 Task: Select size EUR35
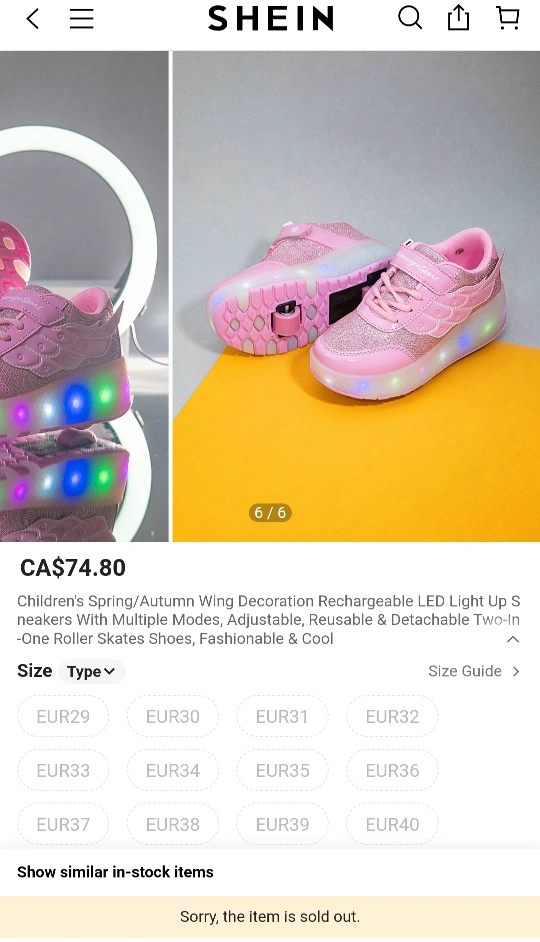coord(282,770)
